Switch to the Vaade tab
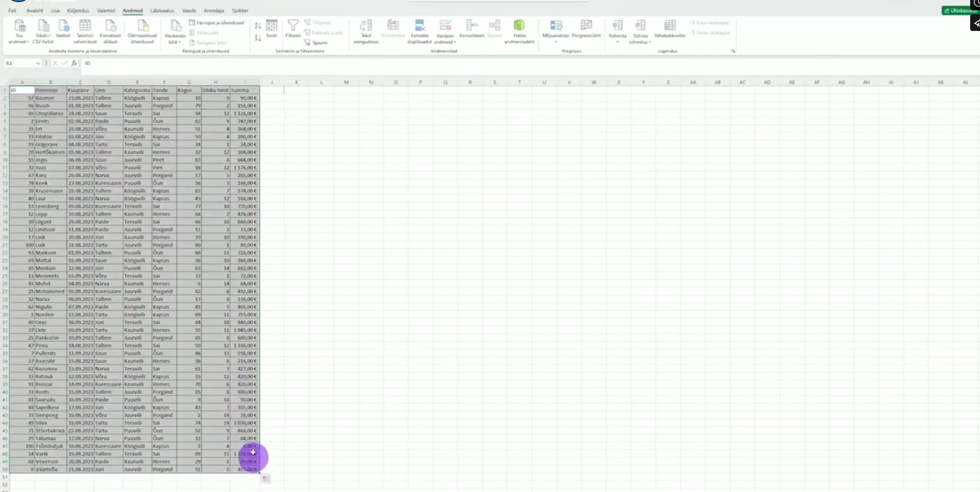 (x=189, y=10)
